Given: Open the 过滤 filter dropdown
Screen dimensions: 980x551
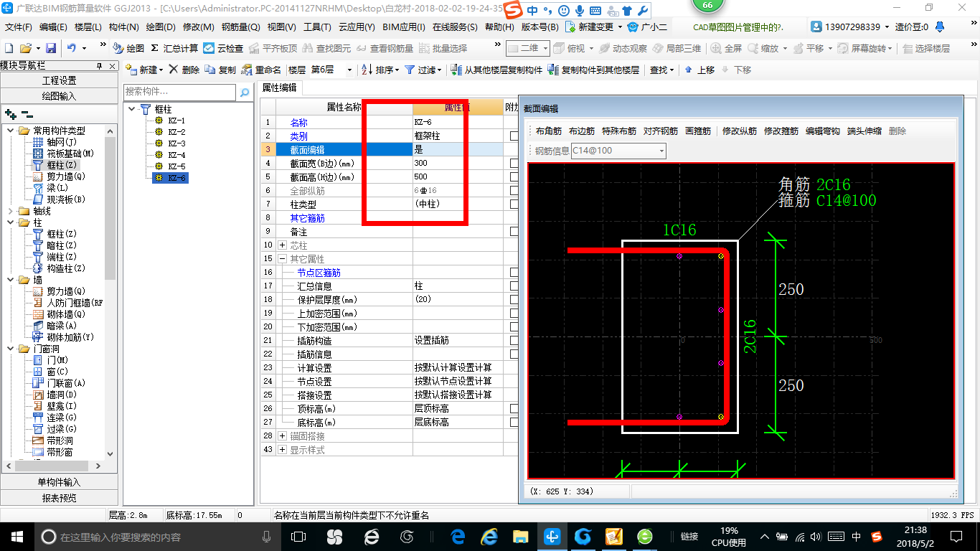Looking at the screenshot, I should (439, 70).
